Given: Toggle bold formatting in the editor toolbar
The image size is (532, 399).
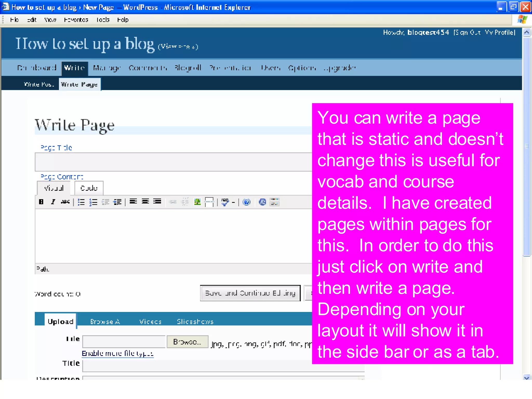Looking at the screenshot, I should tap(41, 202).
